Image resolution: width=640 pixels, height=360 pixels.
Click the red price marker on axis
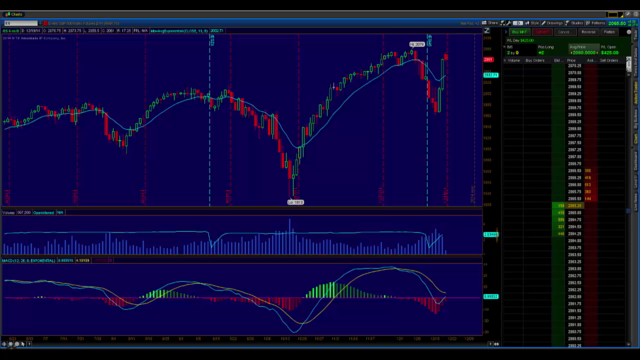coord(488,60)
